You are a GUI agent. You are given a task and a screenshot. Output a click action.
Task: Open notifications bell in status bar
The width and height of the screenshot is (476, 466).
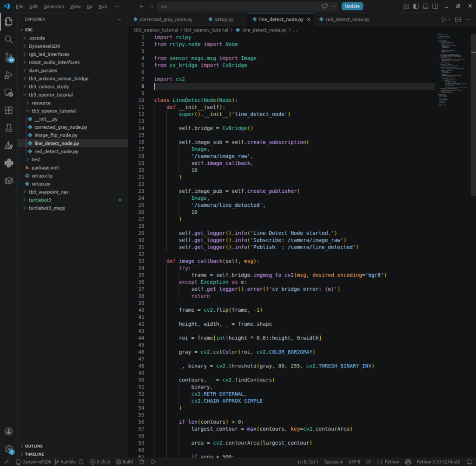point(469,462)
